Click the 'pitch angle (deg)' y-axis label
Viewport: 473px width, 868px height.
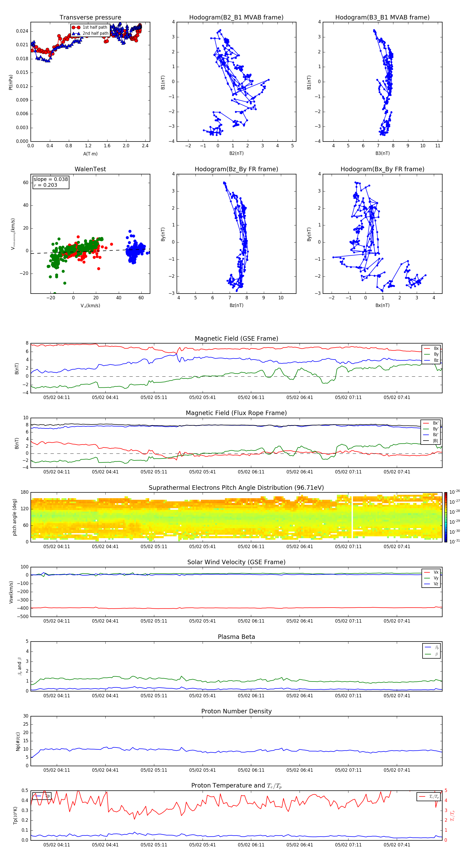click(x=14, y=517)
